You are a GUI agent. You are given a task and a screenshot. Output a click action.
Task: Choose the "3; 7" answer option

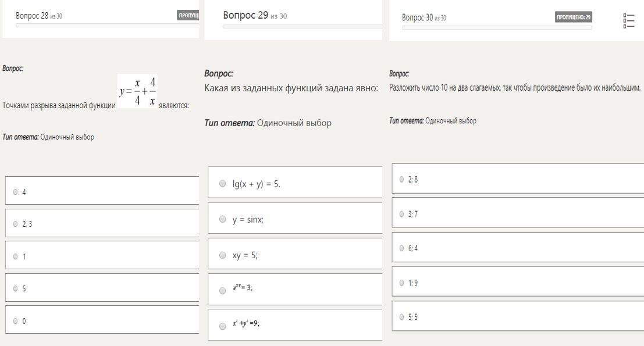click(x=402, y=213)
